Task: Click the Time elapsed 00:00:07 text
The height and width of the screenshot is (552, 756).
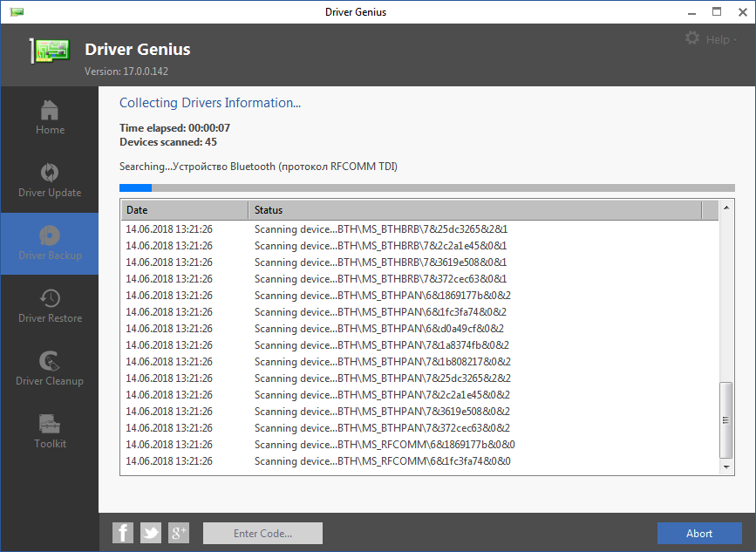Action: (175, 128)
